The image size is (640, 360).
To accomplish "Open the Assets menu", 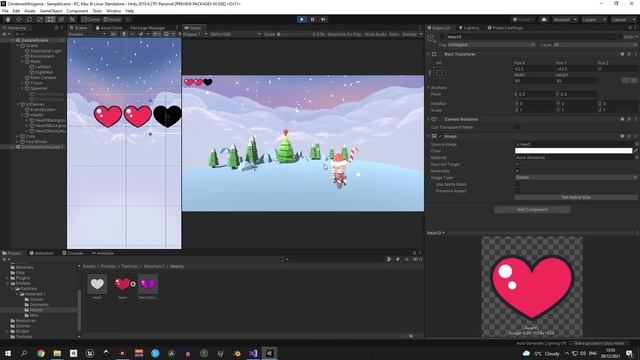I will pos(29,11).
